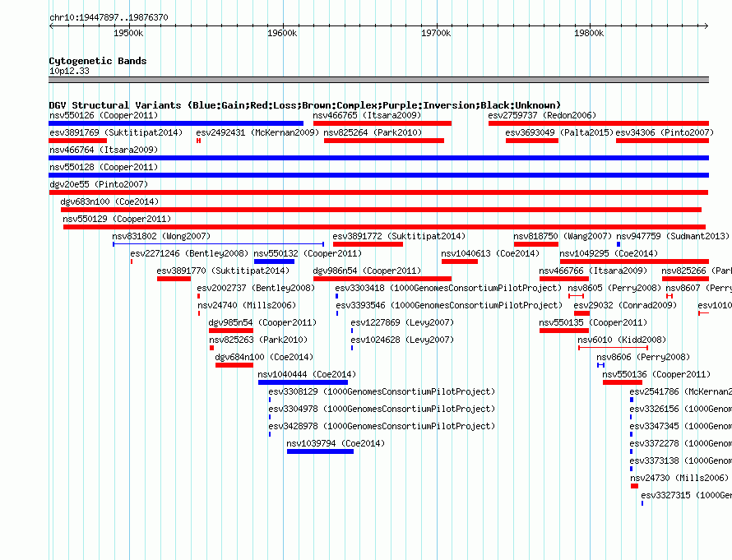Open nsv466764 (Itsara2009) variant details

click(x=104, y=150)
